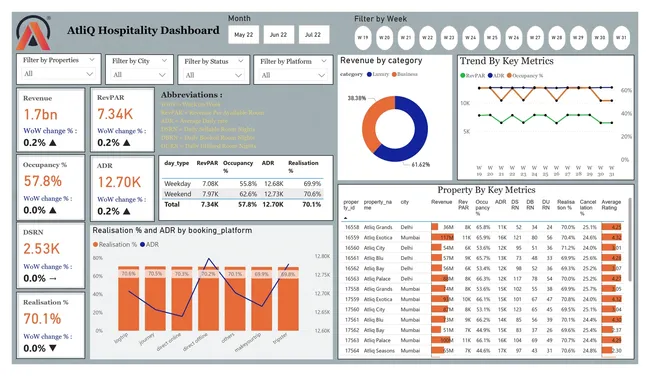Click the ADR card up triangle
Image resolution: width=650 pixels, height=376 pixels.
[126, 211]
